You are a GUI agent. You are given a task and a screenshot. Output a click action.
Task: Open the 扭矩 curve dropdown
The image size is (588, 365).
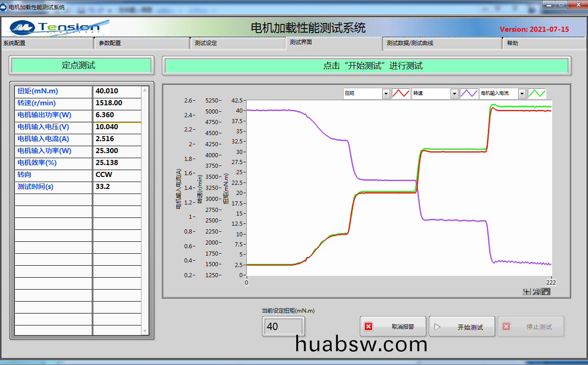click(x=386, y=94)
